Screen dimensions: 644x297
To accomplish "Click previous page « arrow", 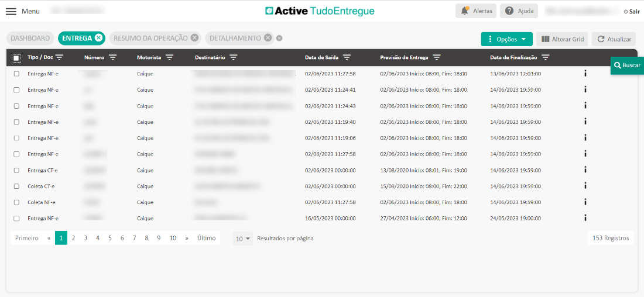I will [x=49, y=238].
